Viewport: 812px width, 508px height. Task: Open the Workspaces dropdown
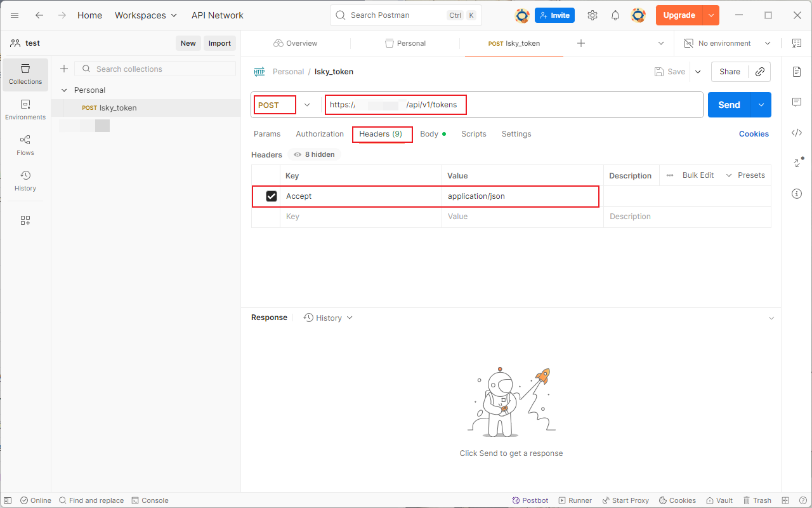pyautogui.click(x=146, y=15)
